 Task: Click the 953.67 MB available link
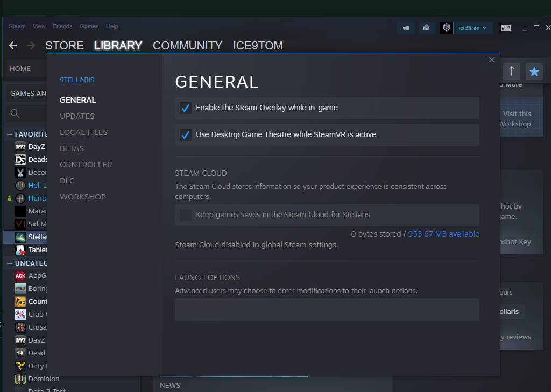pos(443,234)
